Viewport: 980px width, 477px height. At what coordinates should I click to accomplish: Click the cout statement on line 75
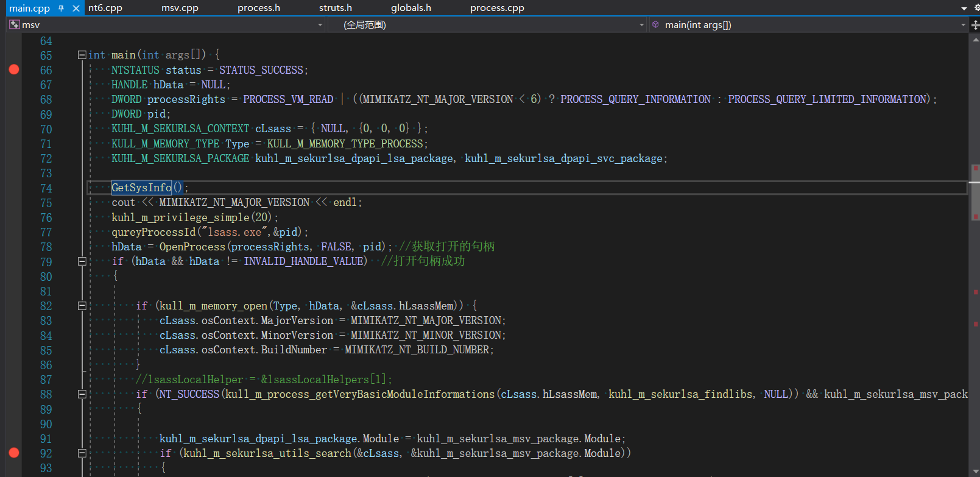(236, 202)
